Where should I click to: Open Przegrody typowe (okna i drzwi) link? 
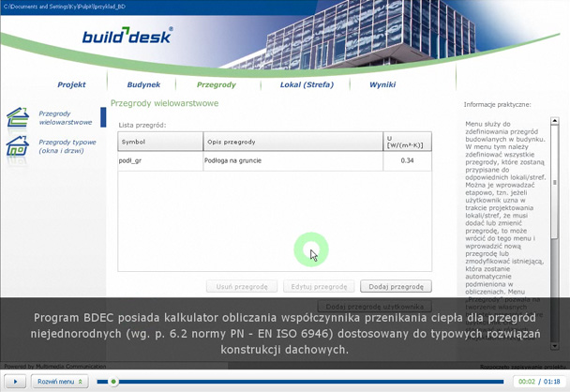pyautogui.click(x=67, y=146)
